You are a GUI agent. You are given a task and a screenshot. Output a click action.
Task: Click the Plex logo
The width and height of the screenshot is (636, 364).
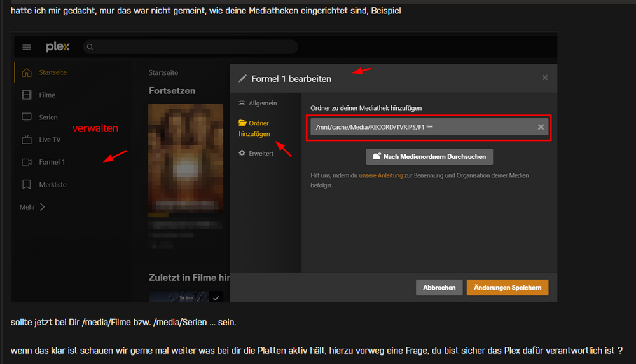(58, 47)
